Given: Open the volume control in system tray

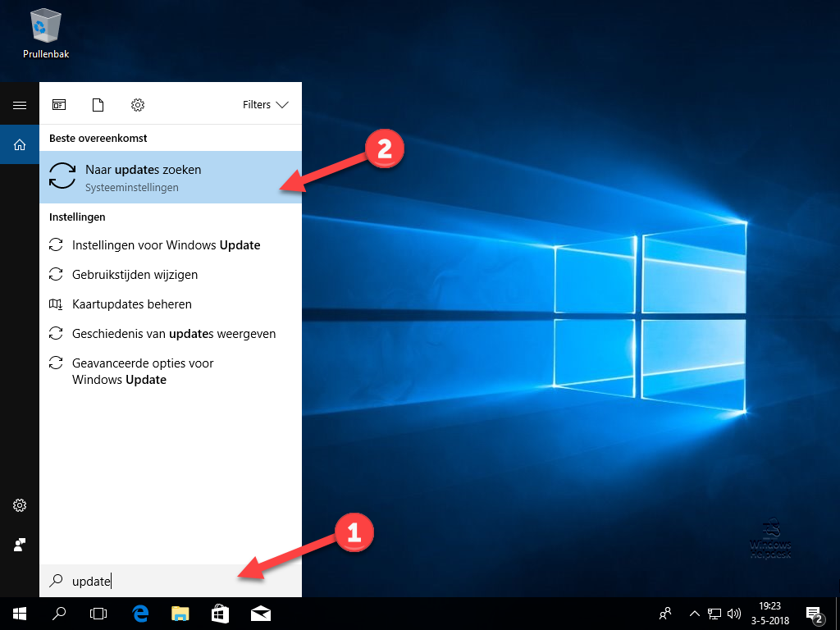Looking at the screenshot, I should click(733, 614).
